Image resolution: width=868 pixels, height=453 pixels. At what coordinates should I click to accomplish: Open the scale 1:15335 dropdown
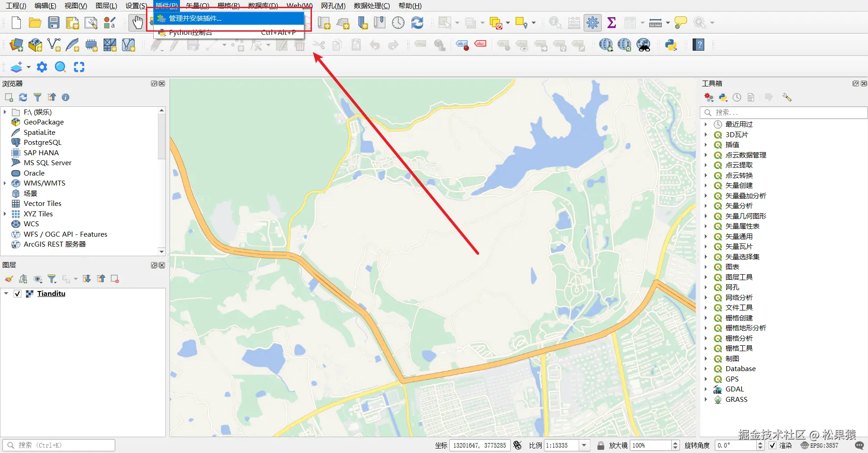(x=584, y=445)
